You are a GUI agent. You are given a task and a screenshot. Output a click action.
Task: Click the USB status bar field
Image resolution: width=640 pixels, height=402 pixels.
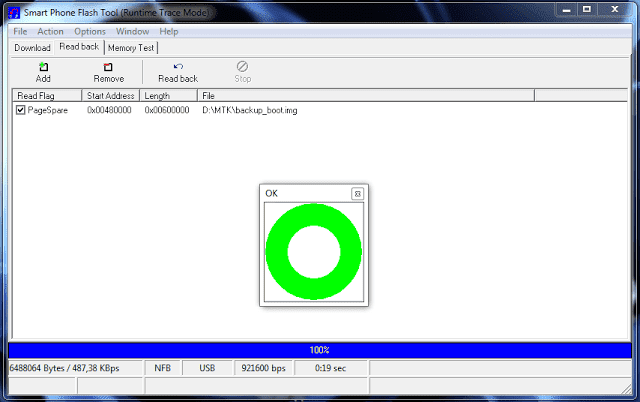pyautogui.click(x=207, y=368)
